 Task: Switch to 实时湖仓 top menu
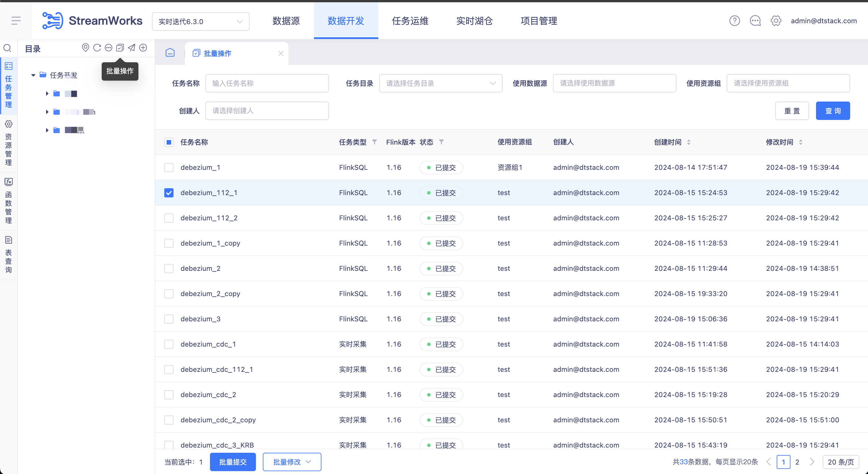(x=474, y=21)
